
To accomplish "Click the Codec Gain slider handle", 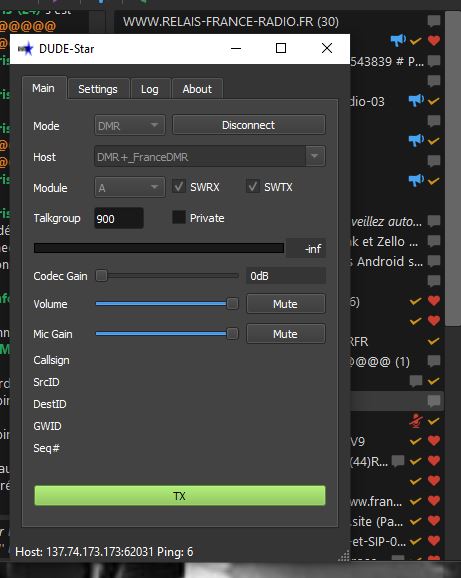I will point(101,275).
